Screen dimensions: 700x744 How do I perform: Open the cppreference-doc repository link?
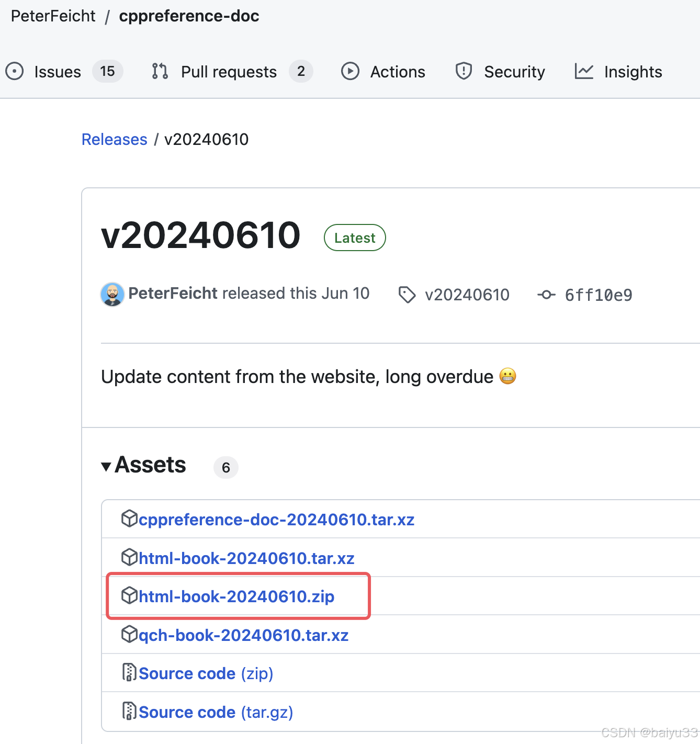189,16
